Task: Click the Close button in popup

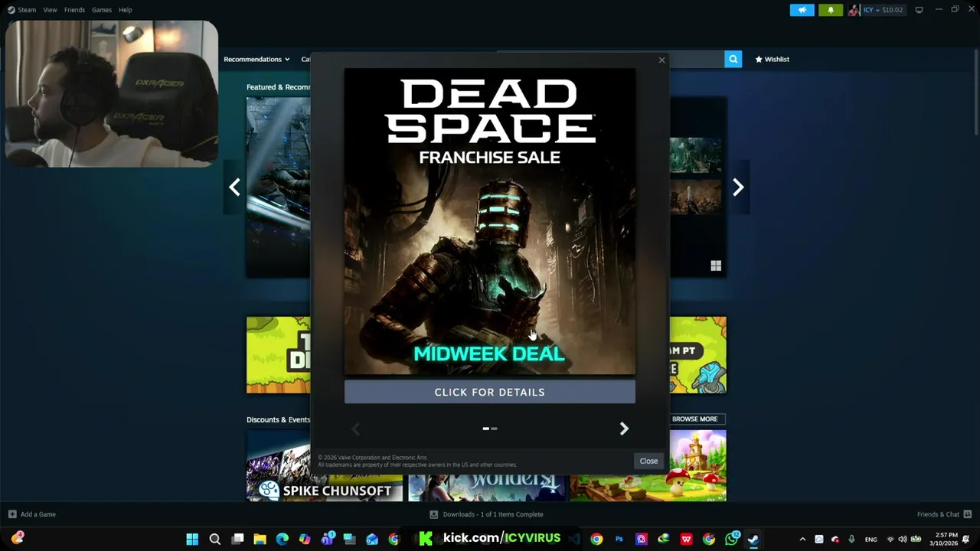Action: (x=648, y=461)
